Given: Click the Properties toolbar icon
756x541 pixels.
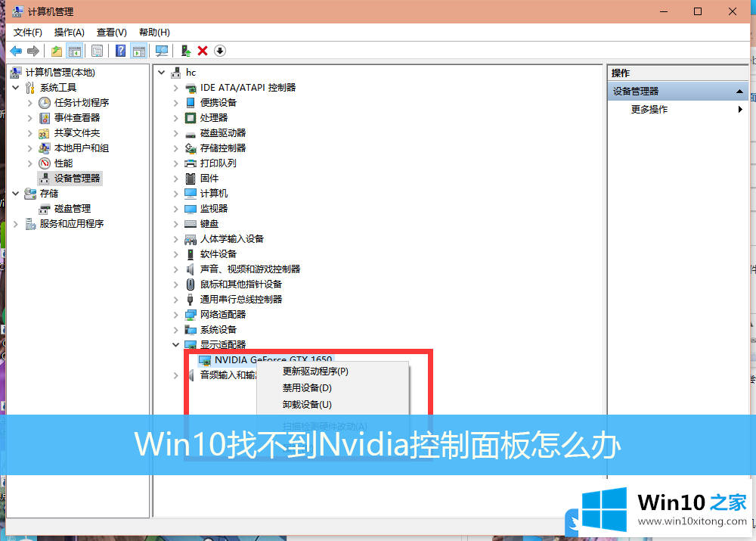Looking at the screenshot, I should [97, 51].
